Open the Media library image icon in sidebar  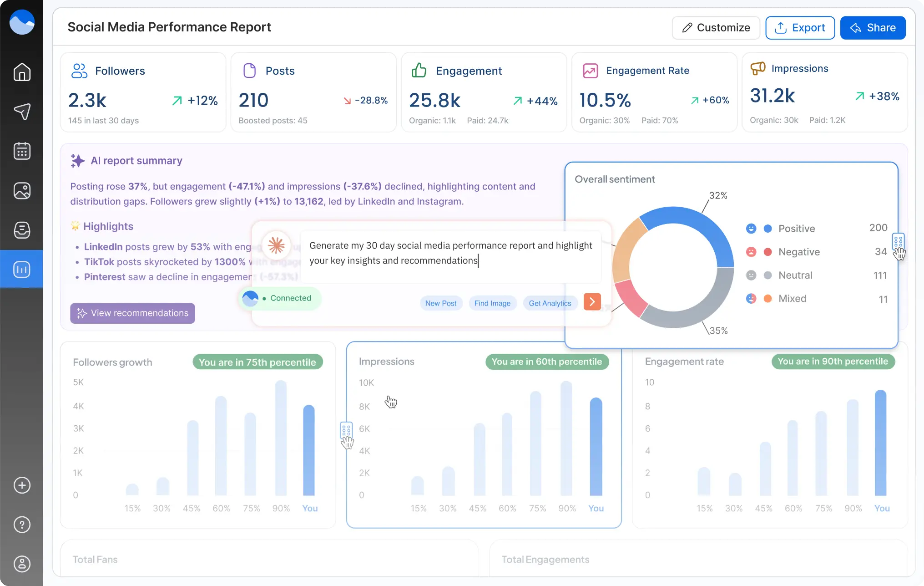click(x=21, y=190)
